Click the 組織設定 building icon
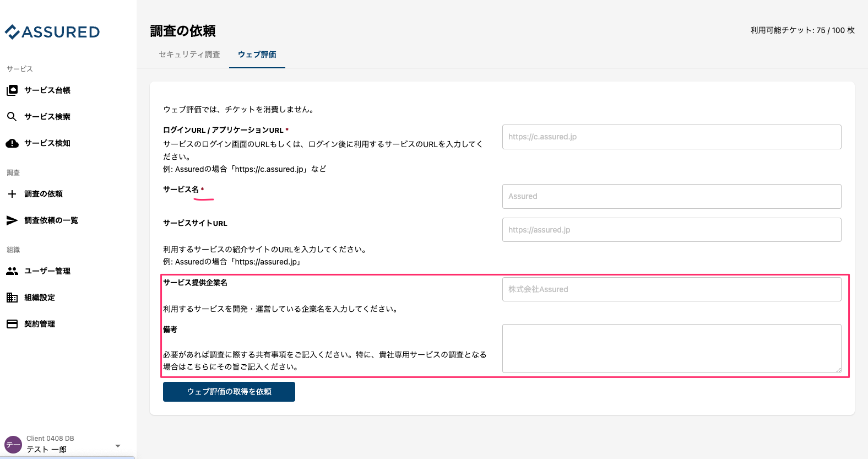The image size is (868, 459). [x=12, y=298]
